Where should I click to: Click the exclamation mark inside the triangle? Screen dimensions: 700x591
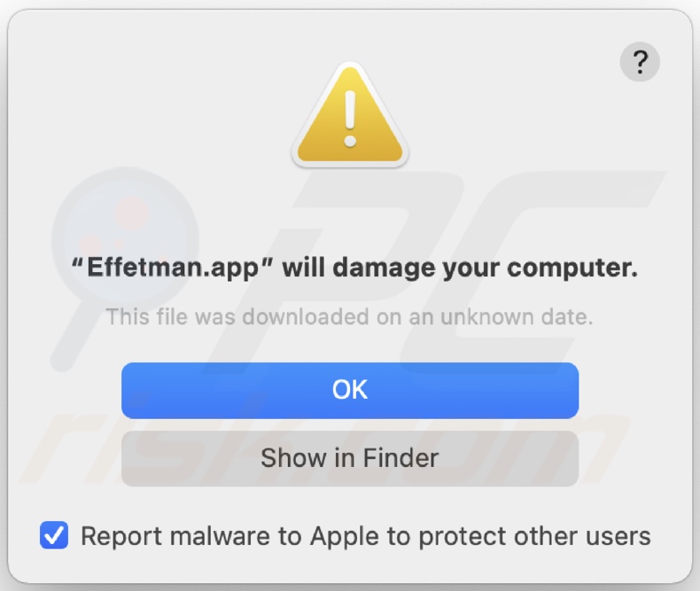point(350,120)
